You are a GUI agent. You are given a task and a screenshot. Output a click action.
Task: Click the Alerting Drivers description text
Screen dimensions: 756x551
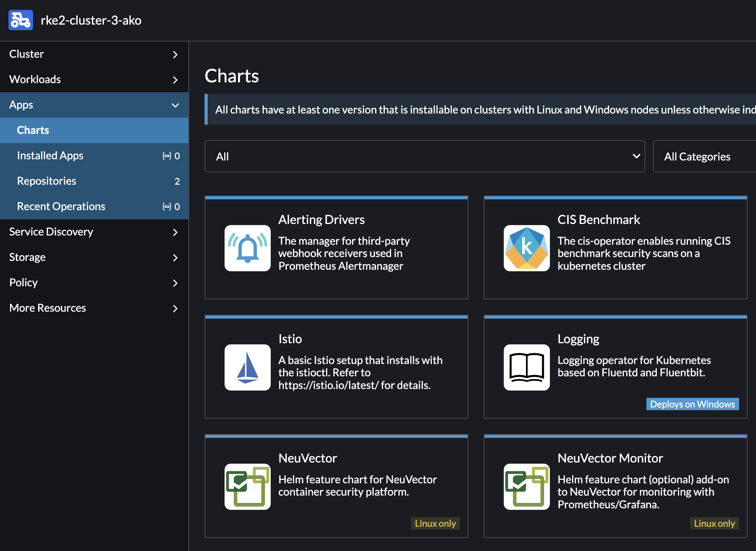(344, 253)
